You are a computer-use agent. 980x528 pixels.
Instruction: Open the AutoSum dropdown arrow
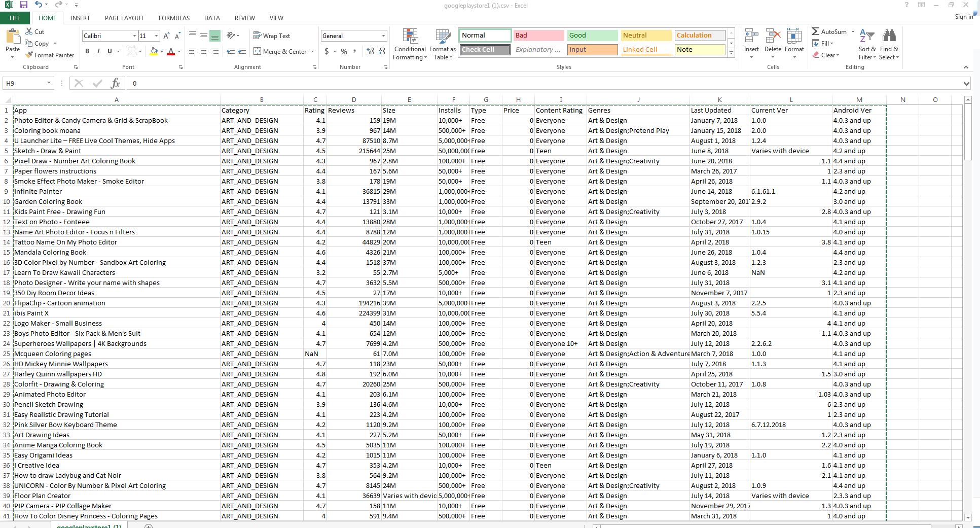853,31
